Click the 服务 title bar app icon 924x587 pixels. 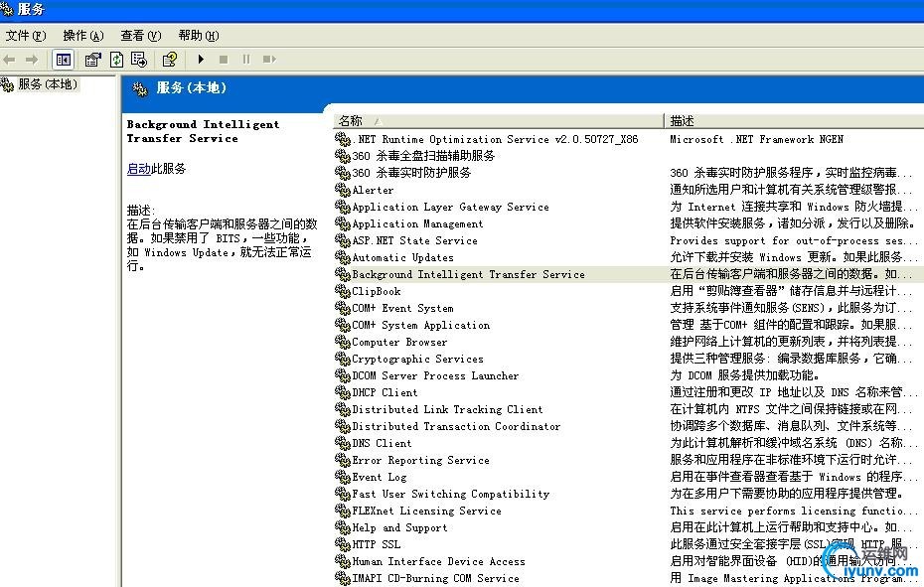pos(7,9)
